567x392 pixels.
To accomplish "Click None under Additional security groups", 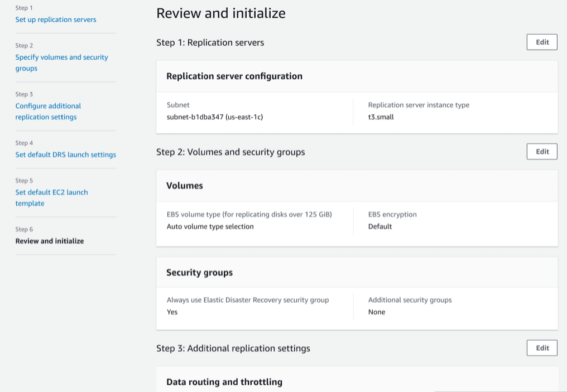I will coord(376,312).
